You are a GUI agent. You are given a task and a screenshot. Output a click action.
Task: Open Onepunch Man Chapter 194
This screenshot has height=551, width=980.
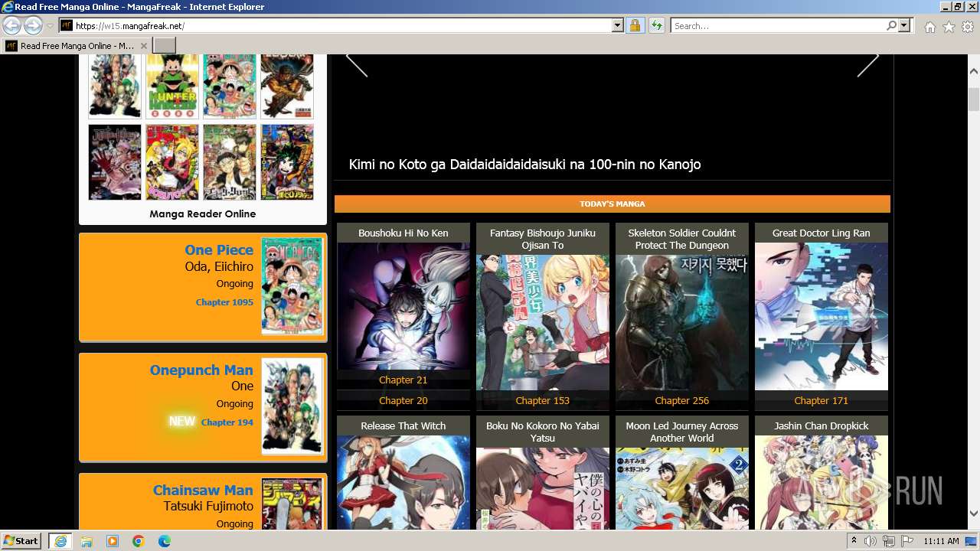point(227,422)
